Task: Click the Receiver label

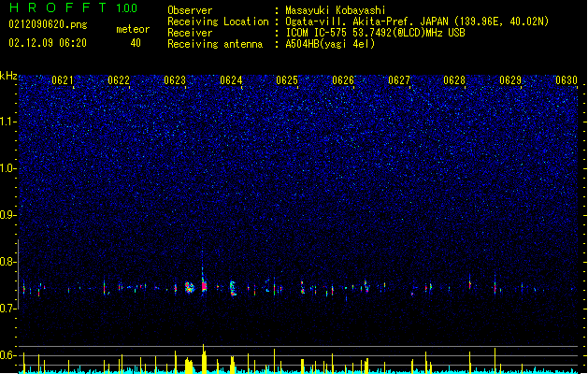Action: (x=190, y=33)
